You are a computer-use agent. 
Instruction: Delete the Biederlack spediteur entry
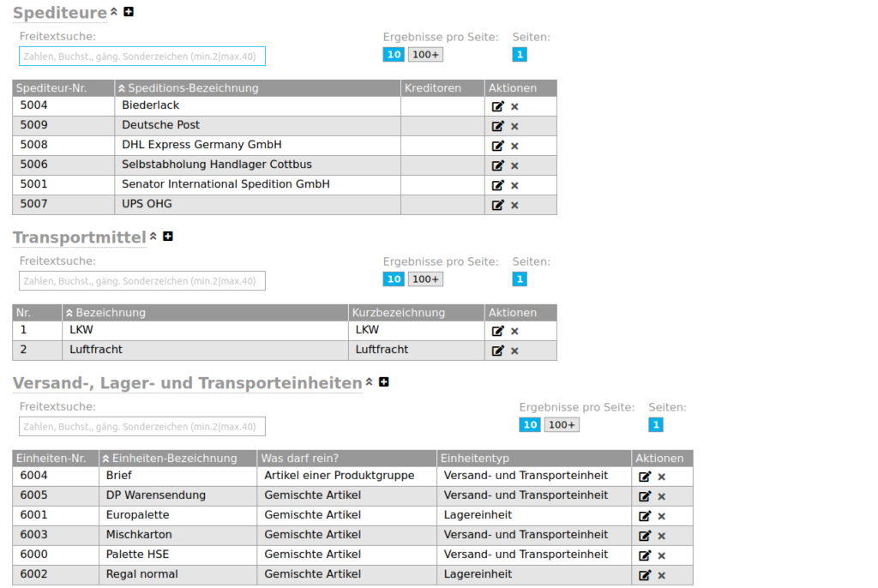514,106
